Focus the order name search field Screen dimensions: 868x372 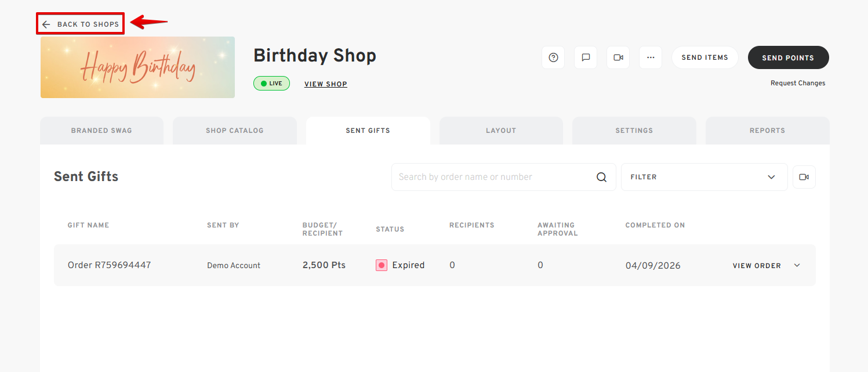click(493, 177)
